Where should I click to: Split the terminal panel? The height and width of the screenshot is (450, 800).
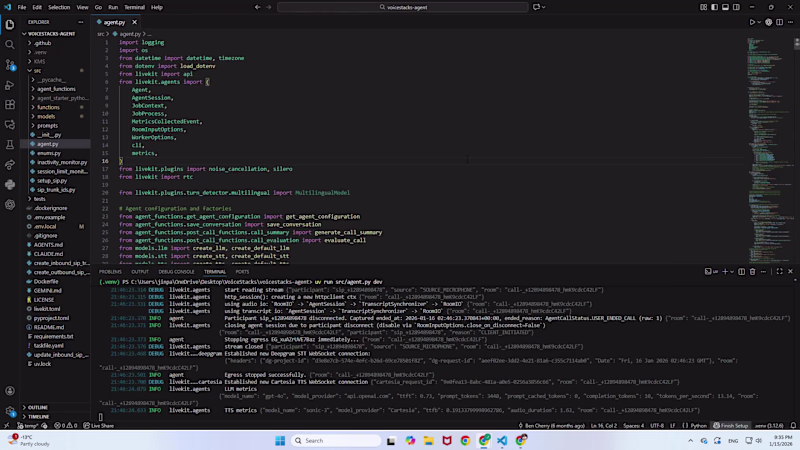(741, 272)
